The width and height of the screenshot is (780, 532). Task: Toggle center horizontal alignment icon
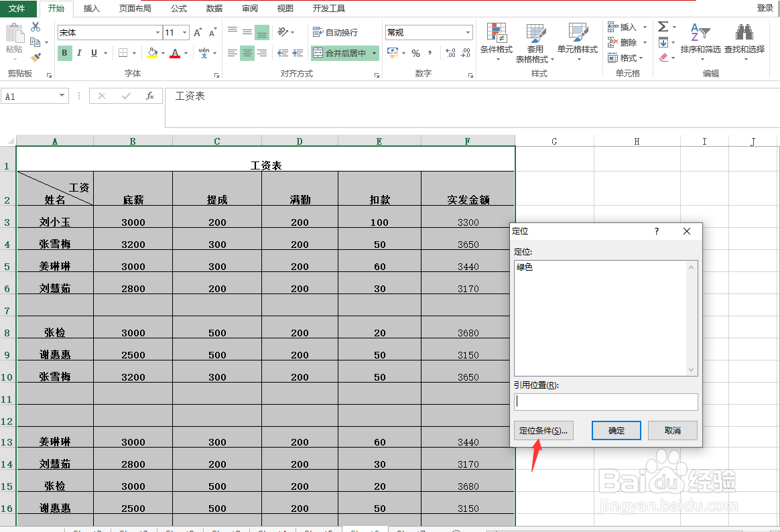(247, 53)
